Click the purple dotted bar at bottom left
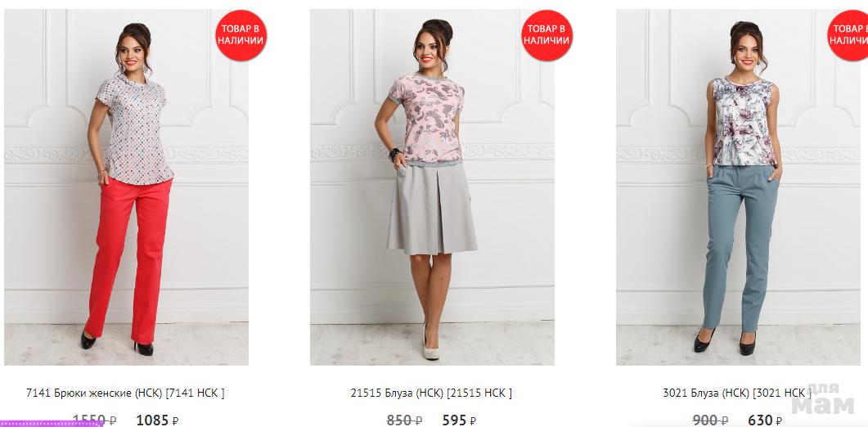The width and height of the screenshot is (868, 427). pyautogui.click(x=52, y=424)
